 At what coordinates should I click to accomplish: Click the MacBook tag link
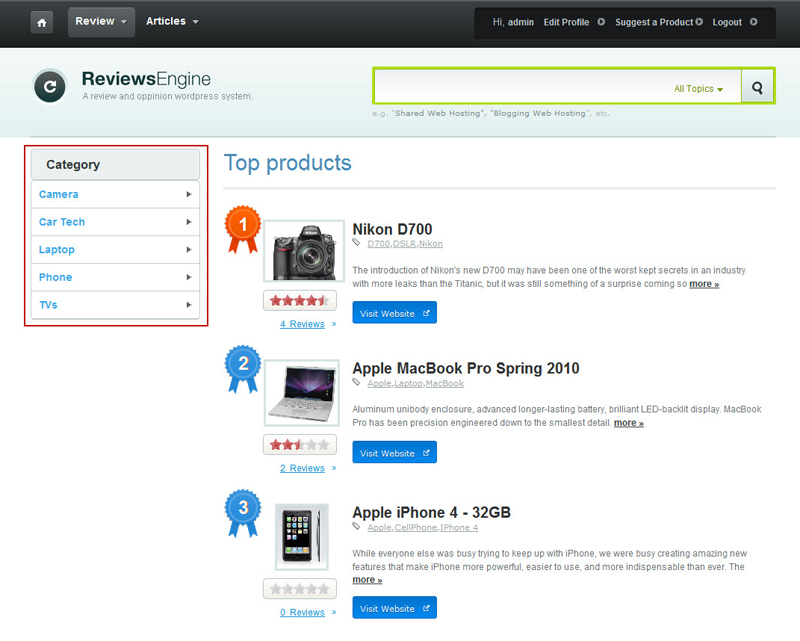445,383
